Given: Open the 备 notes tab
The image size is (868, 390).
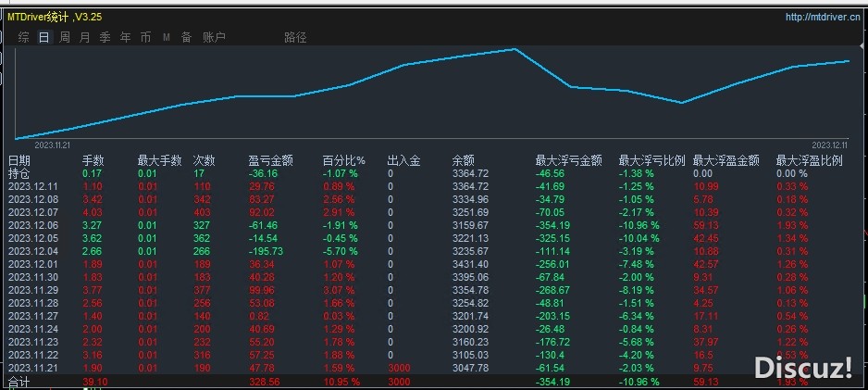Looking at the screenshot, I should (x=187, y=38).
